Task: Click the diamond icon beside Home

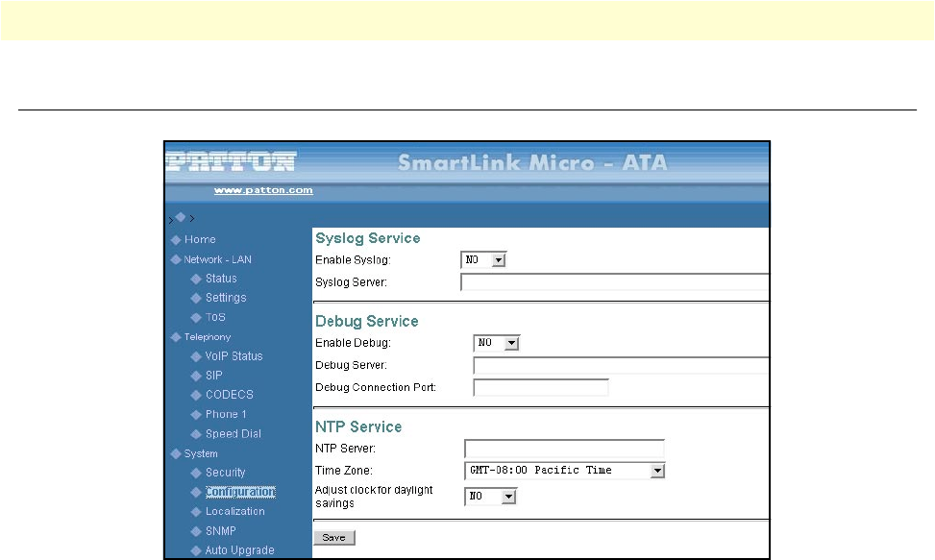Action: [176, 240]
